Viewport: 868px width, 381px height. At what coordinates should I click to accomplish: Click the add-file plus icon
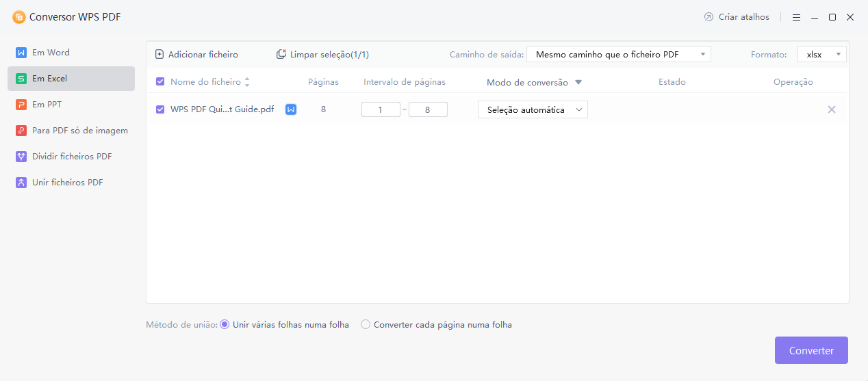coord(159,54)
